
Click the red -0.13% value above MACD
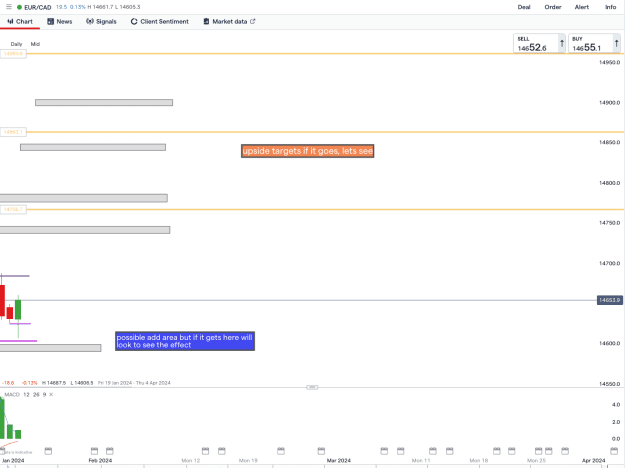coord(29,383)
